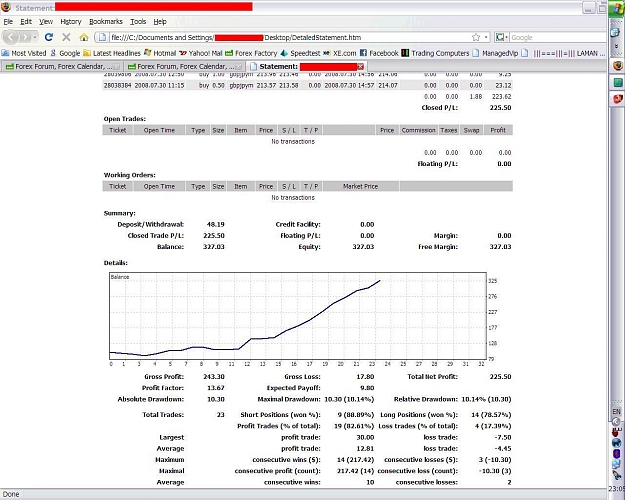Open the Hotmail bookmark
The width and height of the screenshot is (625, 500).
click(160, 53)
